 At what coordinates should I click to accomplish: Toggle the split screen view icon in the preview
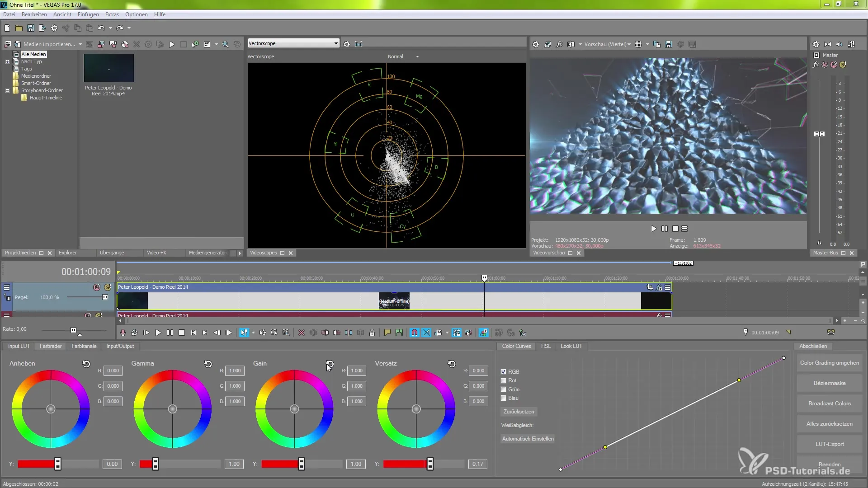(x=571, y=44)
